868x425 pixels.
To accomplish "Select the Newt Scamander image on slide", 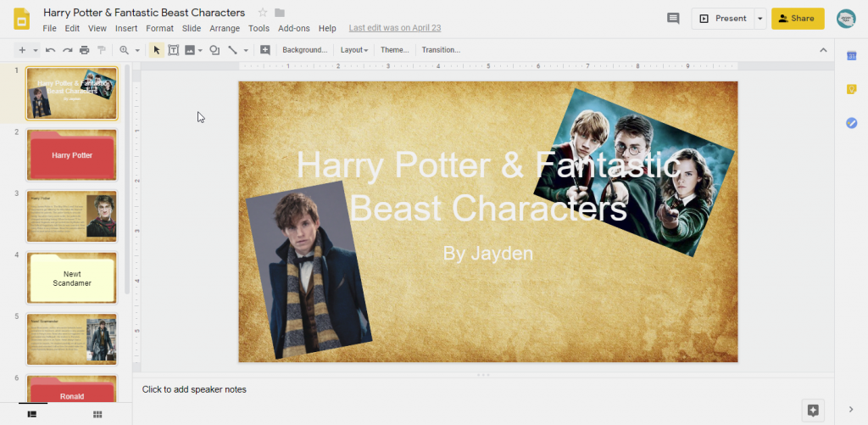I will click(x=309, y=270).
